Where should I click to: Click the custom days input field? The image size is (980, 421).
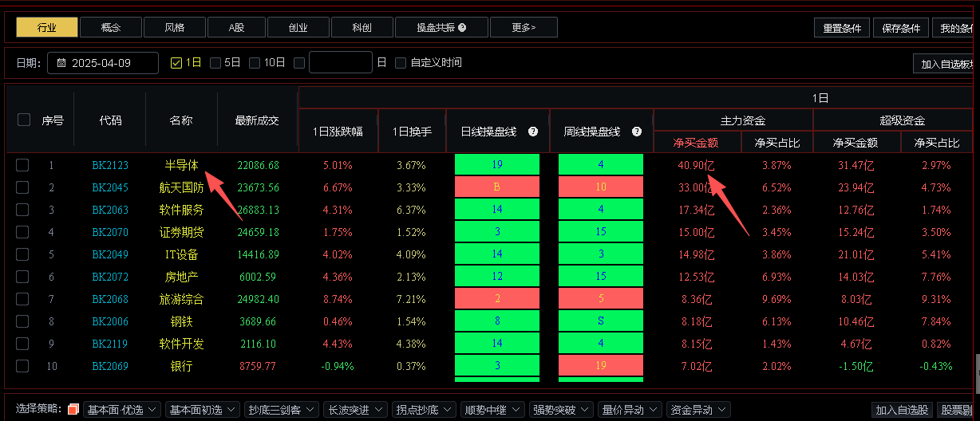click(x=340, y=62)
